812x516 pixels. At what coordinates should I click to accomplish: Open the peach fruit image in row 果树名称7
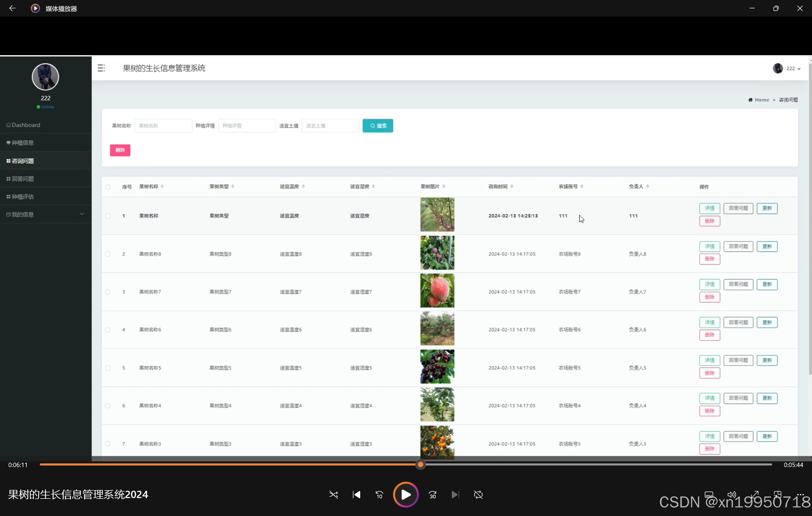(437, 291)
